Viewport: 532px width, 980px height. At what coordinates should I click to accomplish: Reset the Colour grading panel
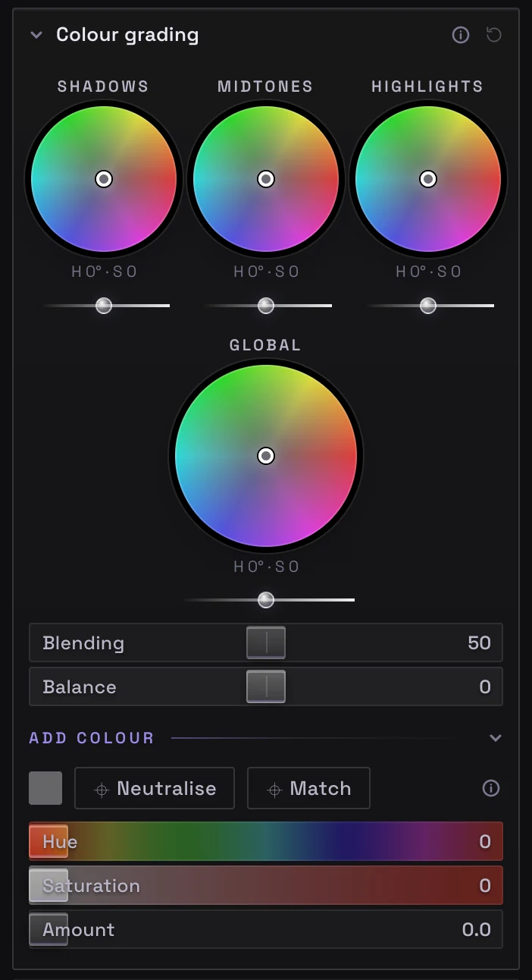click(494, 35)
